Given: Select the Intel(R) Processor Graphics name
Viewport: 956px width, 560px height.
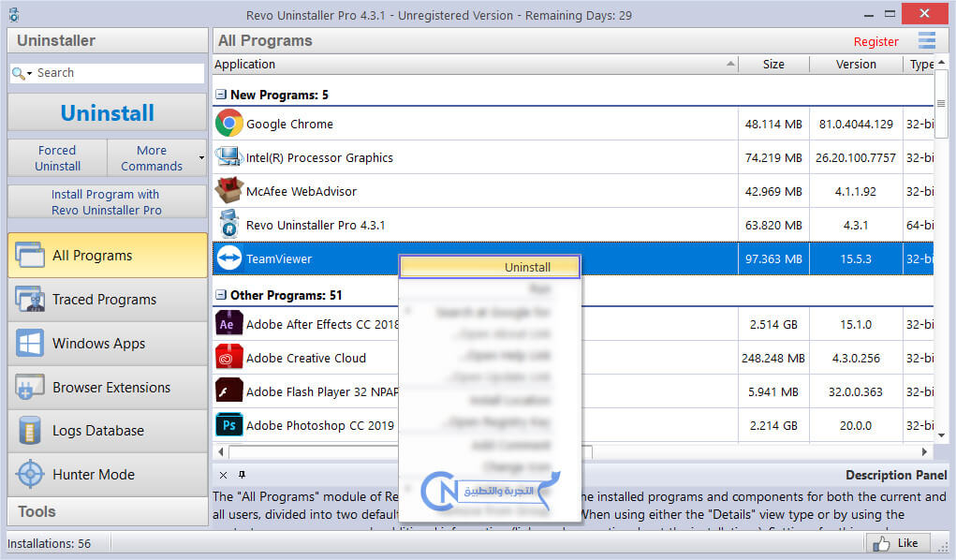Looking at the screenshot, I should (x=319, y=157).
